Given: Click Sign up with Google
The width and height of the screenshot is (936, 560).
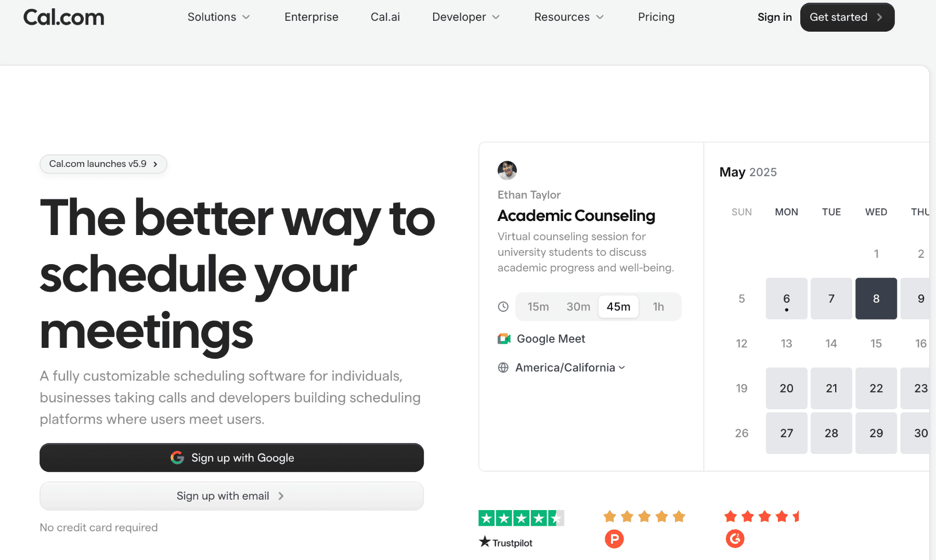Looking at the screenshot, I should (x=231, y=458).
